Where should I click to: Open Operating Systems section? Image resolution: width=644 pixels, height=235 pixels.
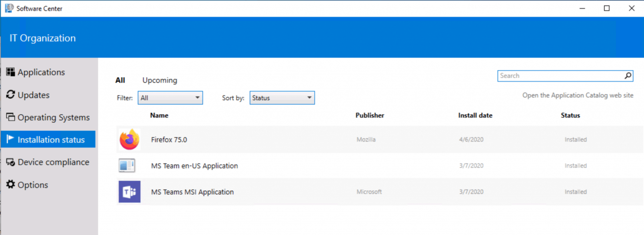pos(53,117)
